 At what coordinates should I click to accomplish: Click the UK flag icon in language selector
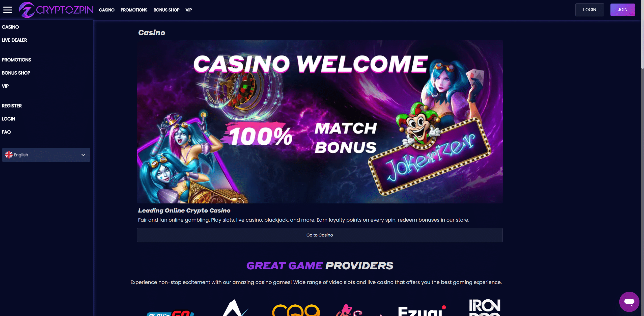(x=9, y=155)
